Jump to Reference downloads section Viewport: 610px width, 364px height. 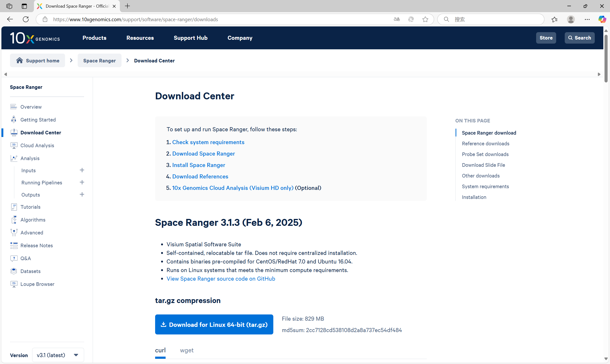[x=485, y=143]
